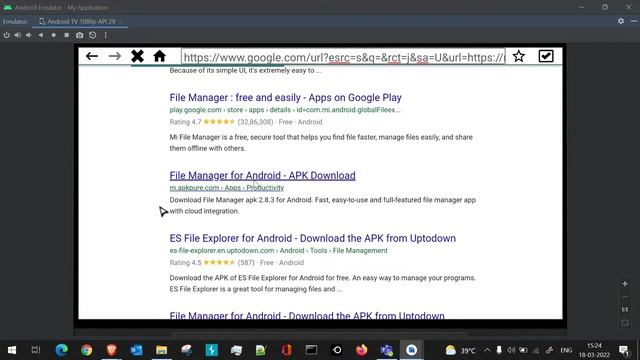Open the 15:24 clock and calendar
This screenshot has width=640, height=360.
click(594, 350)
